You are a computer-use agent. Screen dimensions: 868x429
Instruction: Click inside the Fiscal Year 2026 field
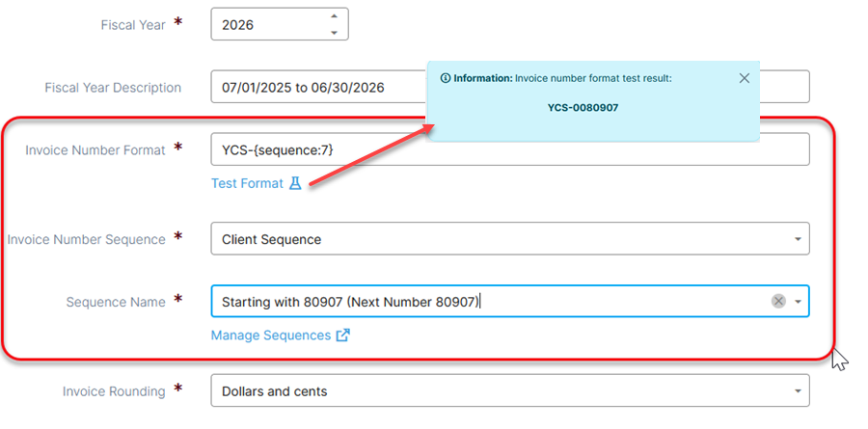coord(265,25)
